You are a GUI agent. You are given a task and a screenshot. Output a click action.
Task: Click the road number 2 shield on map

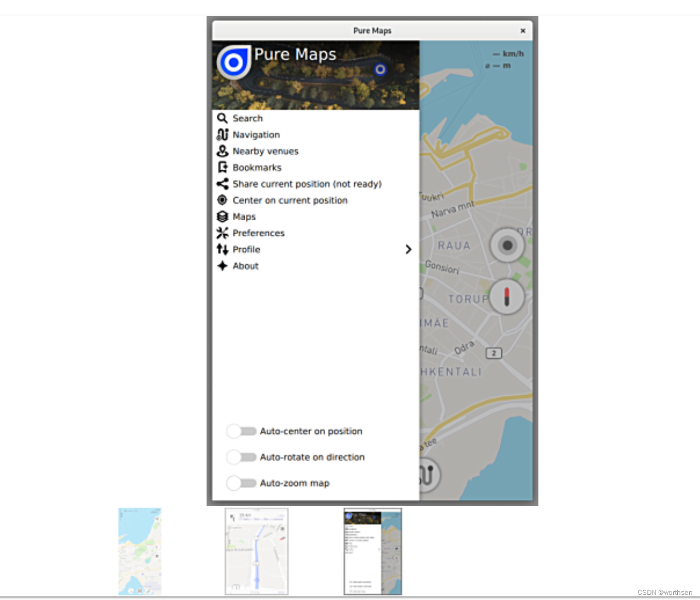(x=494, y=353)
